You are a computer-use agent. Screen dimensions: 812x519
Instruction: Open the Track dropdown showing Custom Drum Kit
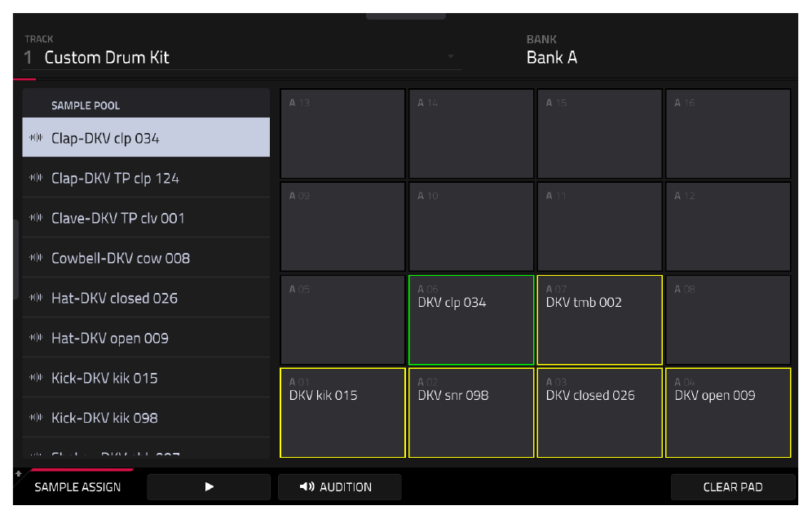[242, 57]
